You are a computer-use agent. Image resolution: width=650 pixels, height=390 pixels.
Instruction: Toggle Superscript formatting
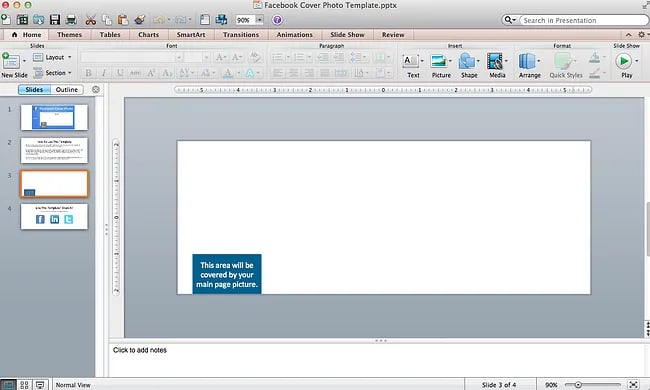click(x=151, y=73)
